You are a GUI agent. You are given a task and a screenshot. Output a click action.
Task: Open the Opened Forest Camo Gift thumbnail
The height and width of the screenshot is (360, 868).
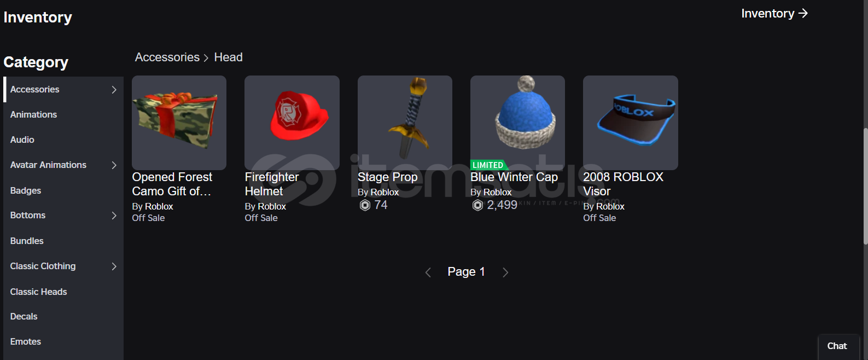179,123
